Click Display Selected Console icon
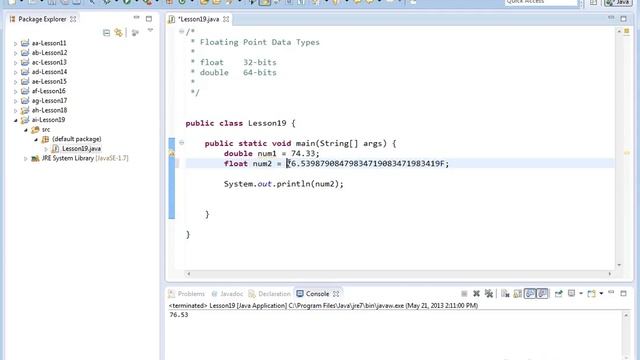This screenshot has height=360, width=640. pos(571,293)
